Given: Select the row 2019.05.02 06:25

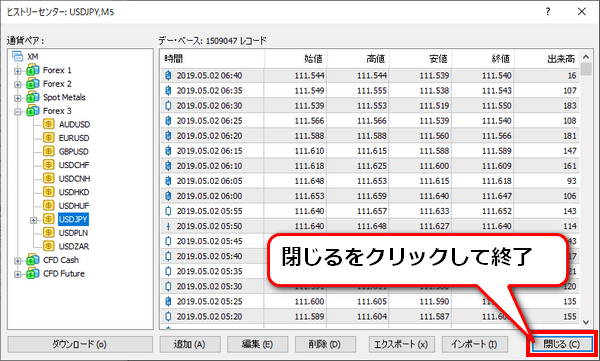Looking at the screenshot, I should [x=370, y=121].
